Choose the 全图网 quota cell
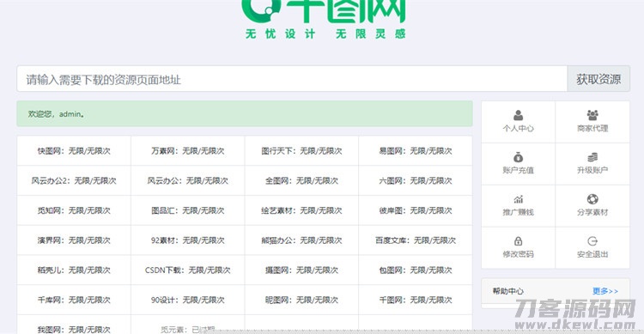Screen dimensions: 644x334 click(301, 180)
